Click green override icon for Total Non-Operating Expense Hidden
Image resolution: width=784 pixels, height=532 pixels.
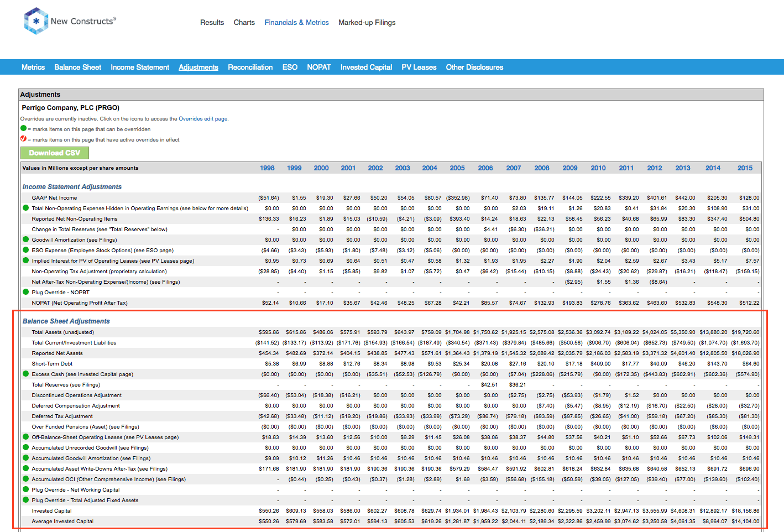25,208
